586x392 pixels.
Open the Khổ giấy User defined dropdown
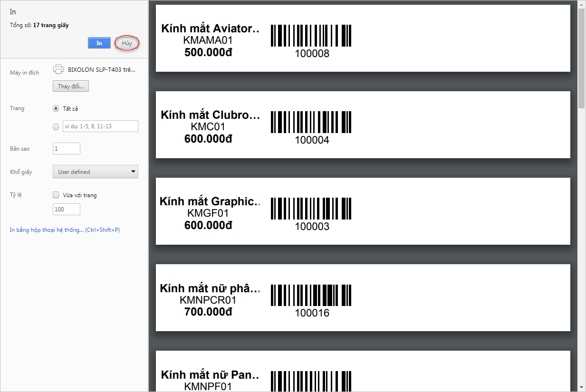click(x=95, y=172)
